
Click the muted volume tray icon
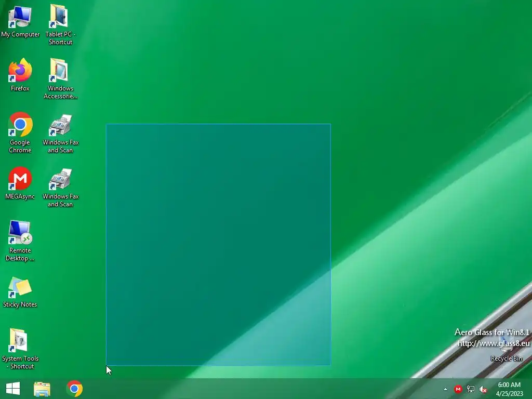[483, 389]
